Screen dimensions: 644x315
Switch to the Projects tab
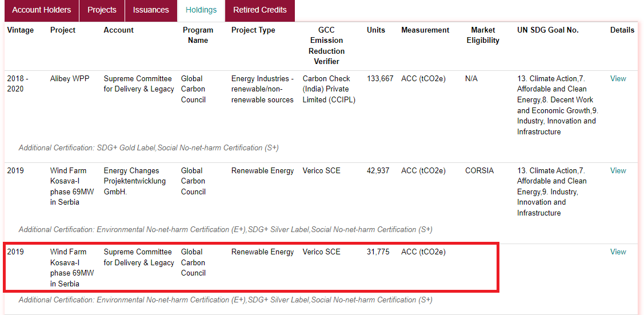point(102,10)
